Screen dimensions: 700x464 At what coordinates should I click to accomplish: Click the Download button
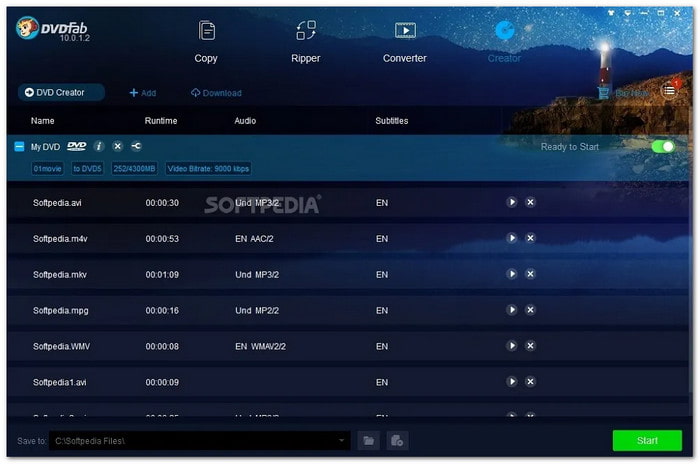pos(216,93)
